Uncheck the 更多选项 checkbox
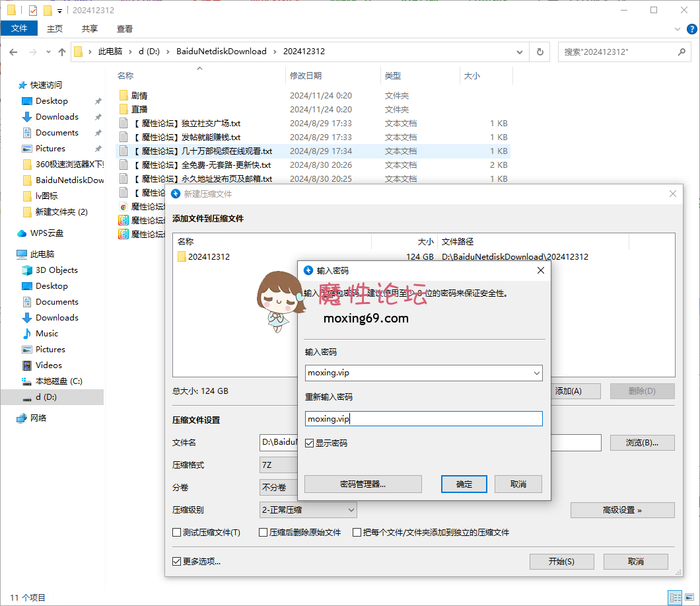 pyautogui.click(x=177, y=562)
